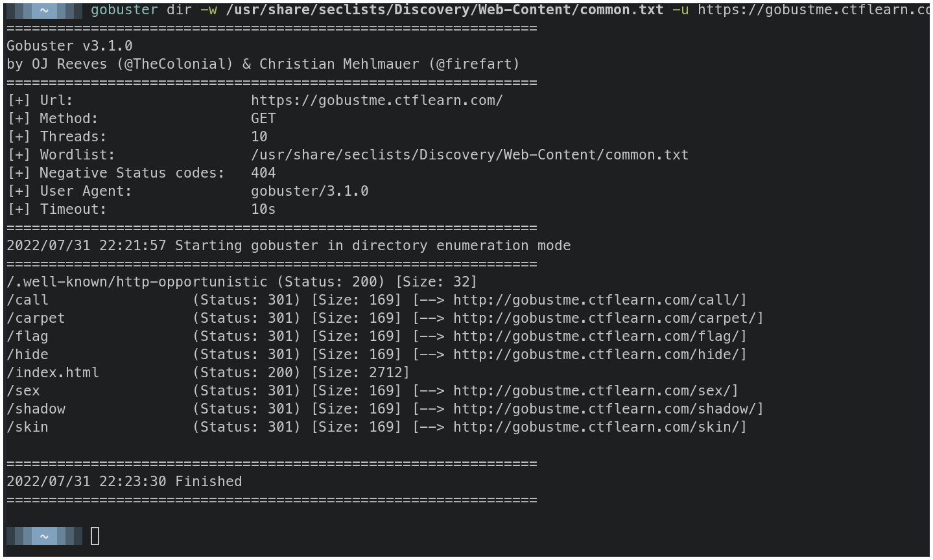The width and height of the screenshot is (933, 560).
Task: Click the /.well-known/http-opportunistic result path
Action: coord(137,282)
